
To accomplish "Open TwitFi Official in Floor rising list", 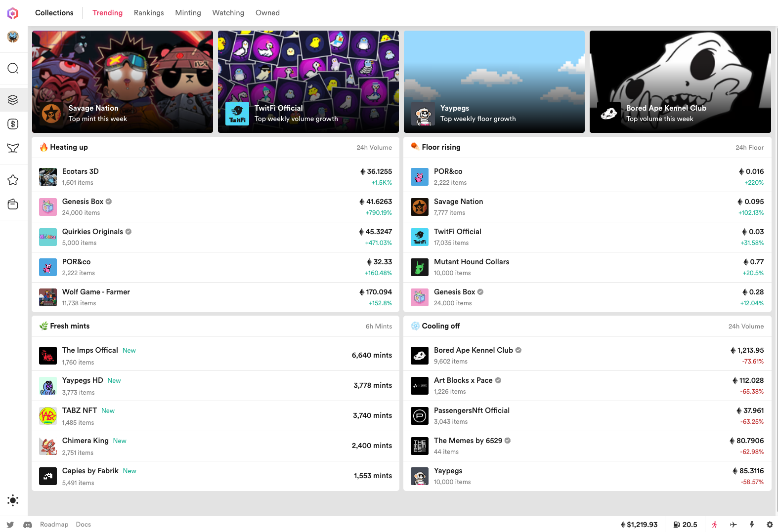I will coord(457,232).
